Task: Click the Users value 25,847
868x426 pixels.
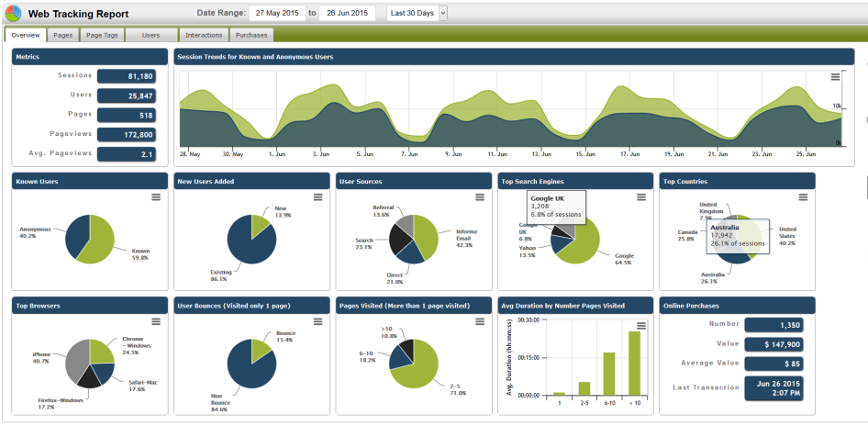Action: point(127,95)
